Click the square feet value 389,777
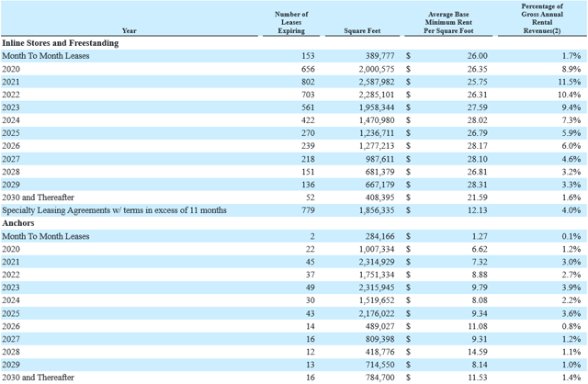The image size is (588, 384). tap(379, 56)
